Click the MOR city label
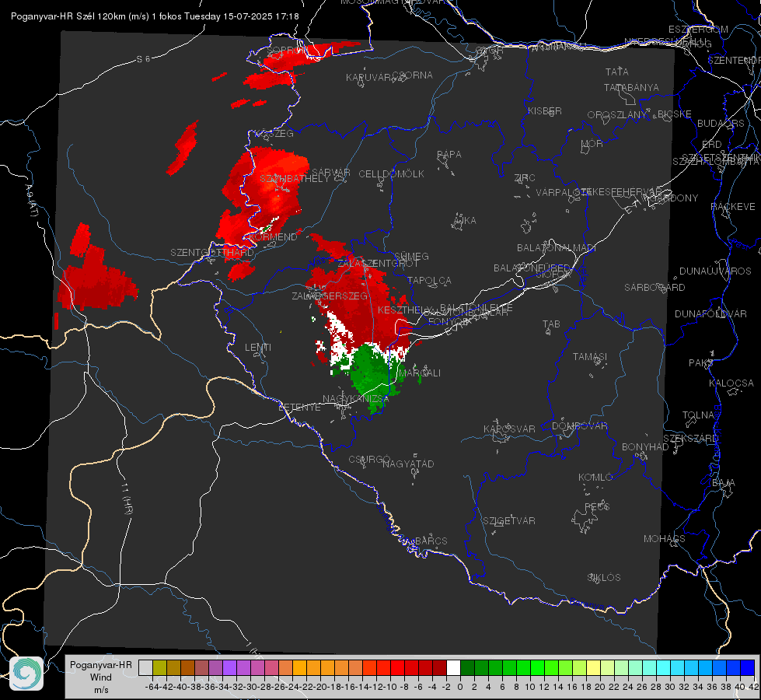Image resolution: width=761 pixels, height=700 pixels. tap(592, 143)
